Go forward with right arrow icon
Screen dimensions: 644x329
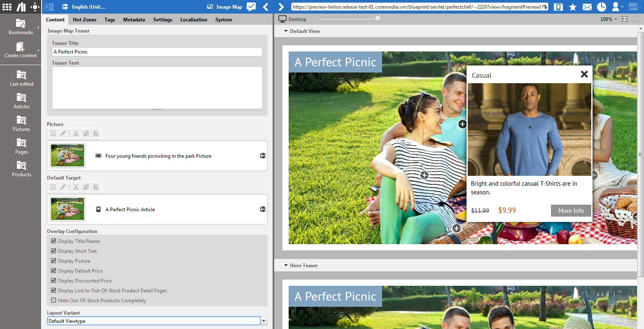(x=281, y=7)
